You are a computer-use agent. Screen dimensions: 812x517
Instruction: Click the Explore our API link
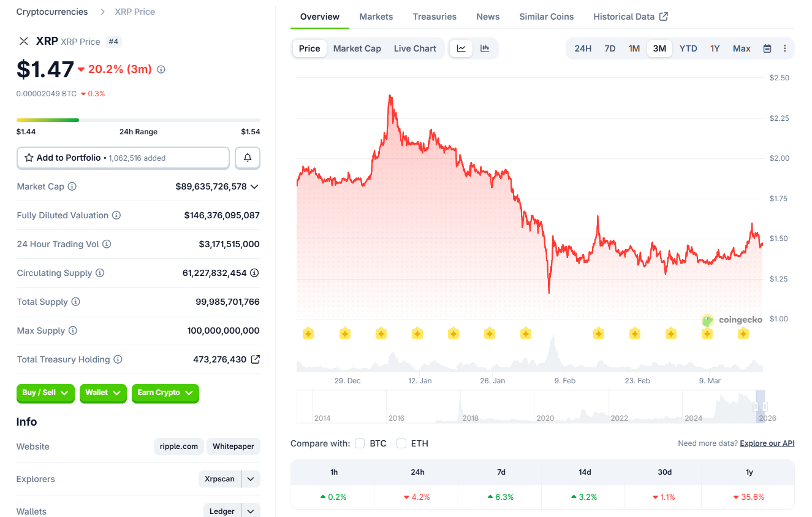click(767, 443)
